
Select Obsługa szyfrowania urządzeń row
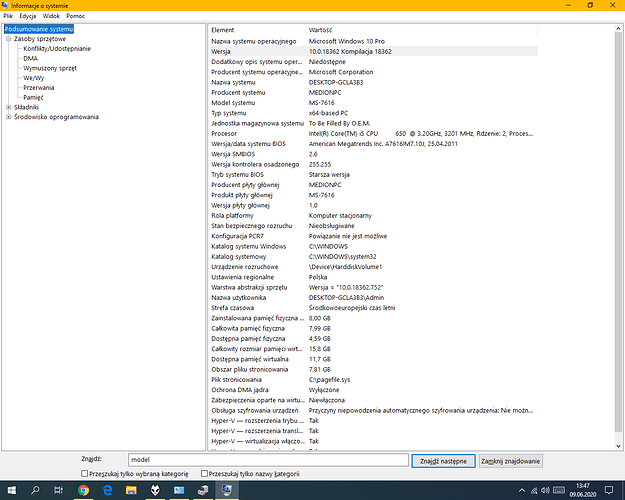374,410
